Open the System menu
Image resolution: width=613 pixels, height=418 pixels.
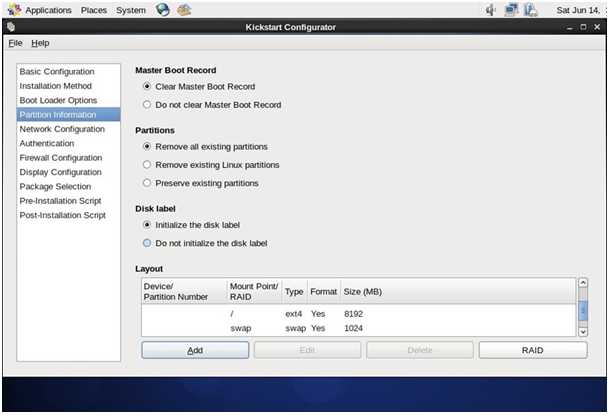tap(131, 10)
